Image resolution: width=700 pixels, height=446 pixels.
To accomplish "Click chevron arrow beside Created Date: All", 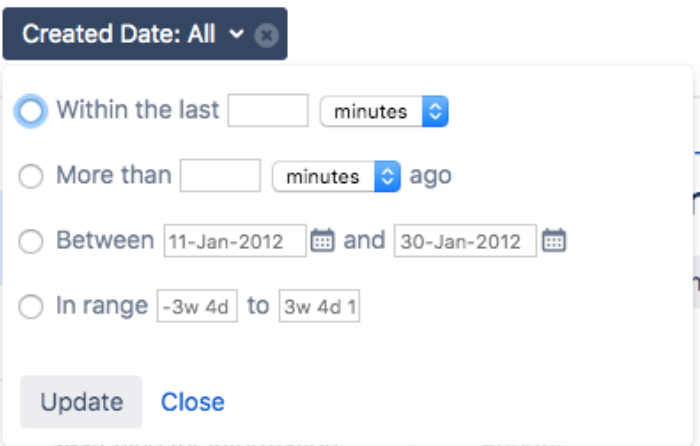I will [236, 34].
